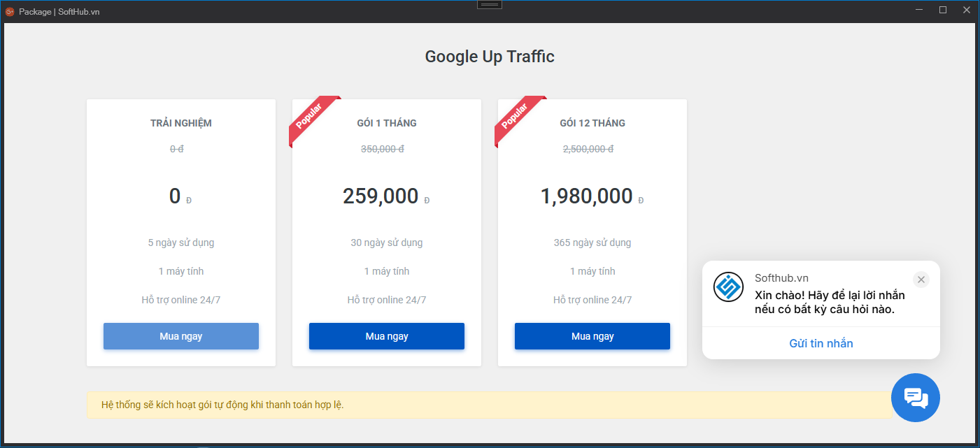Viewport: 980px width, 448px height.
Task: Click the 'Google Up Traffic' heading
Action: coord(490,57)
